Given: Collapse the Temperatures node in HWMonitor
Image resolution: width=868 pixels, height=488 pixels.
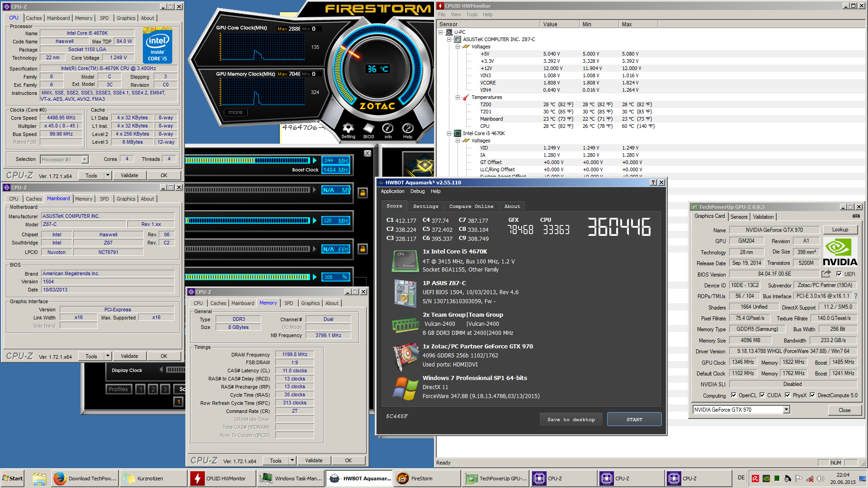Looking at the screenshot, I should pos(458,97).
